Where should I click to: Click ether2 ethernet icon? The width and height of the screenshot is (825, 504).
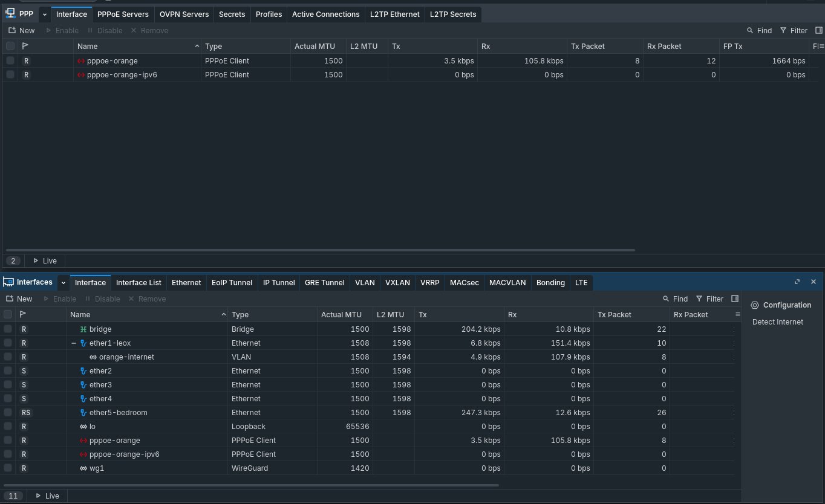(x=83, y=371)
